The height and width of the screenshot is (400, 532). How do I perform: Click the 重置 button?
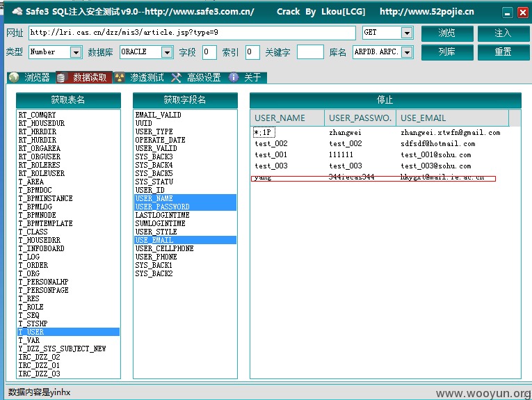tap(503, 52)
